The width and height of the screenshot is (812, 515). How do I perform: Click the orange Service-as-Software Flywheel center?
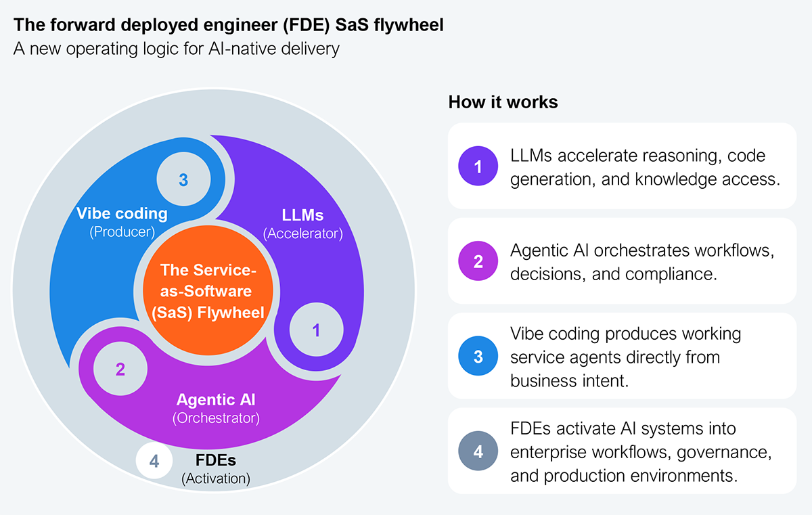(x=208, y=292)
